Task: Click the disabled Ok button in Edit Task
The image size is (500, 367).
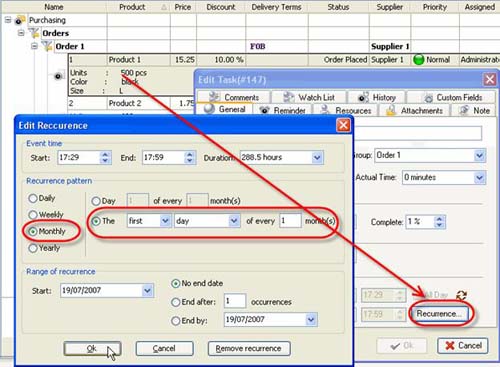Action: (x=402, y=346)
